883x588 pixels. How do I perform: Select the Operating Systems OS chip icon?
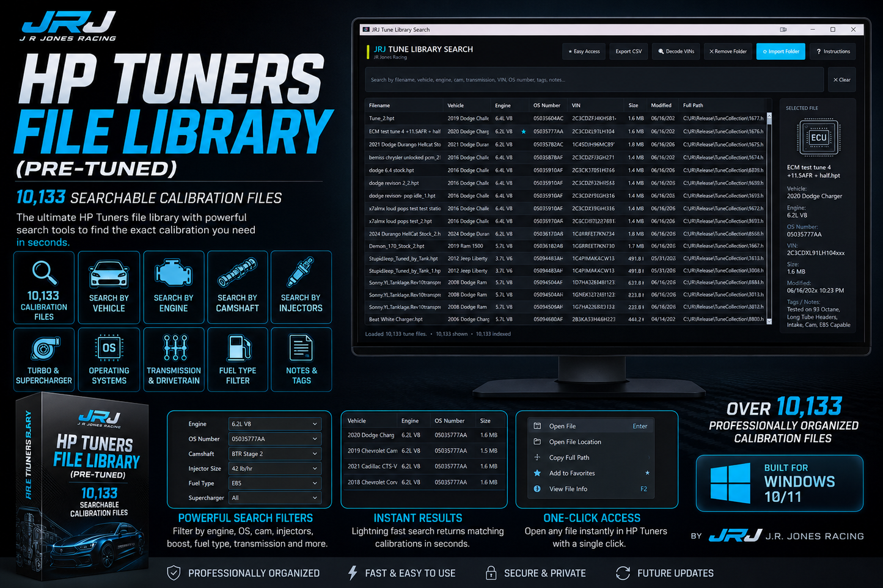(x=109, y=348)
